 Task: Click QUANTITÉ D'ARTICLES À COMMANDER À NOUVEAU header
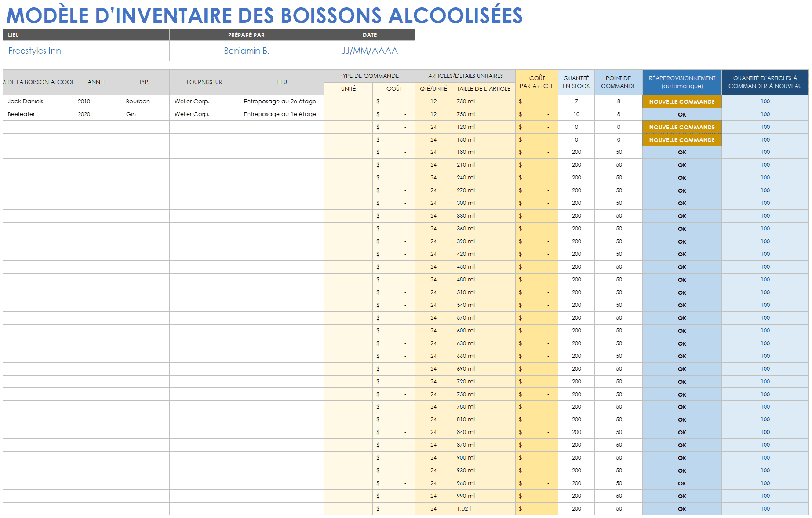(x=765, y=82)
